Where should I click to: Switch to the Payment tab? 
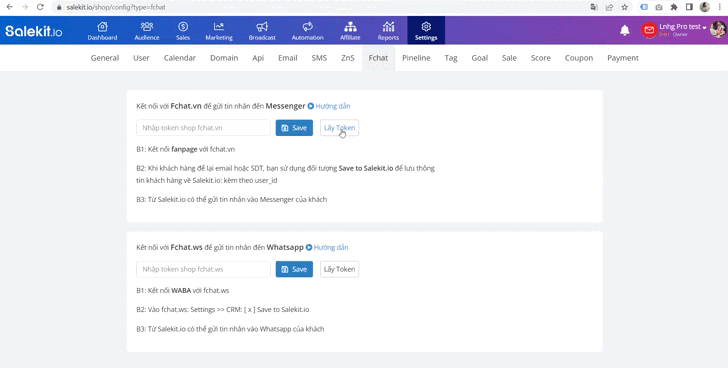click(x=623, y=58)
